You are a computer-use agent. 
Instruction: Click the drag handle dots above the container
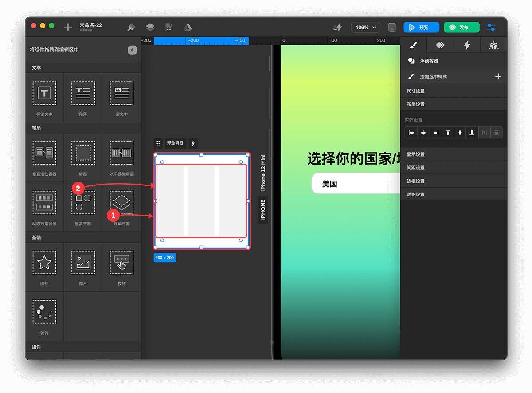[158, 143]
